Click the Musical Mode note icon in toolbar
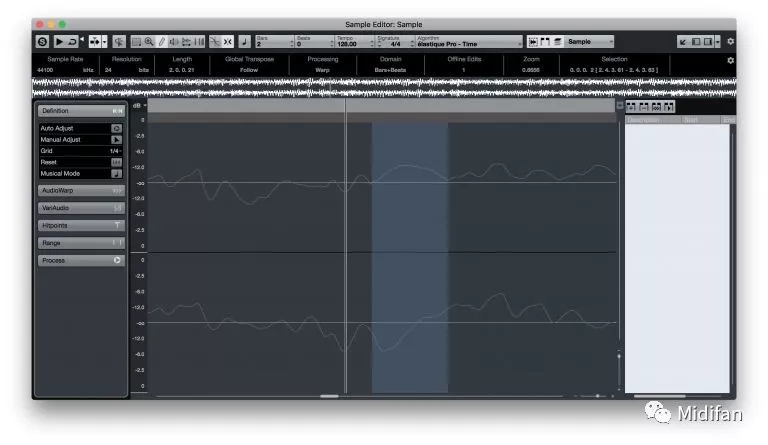 click(245, 42)
